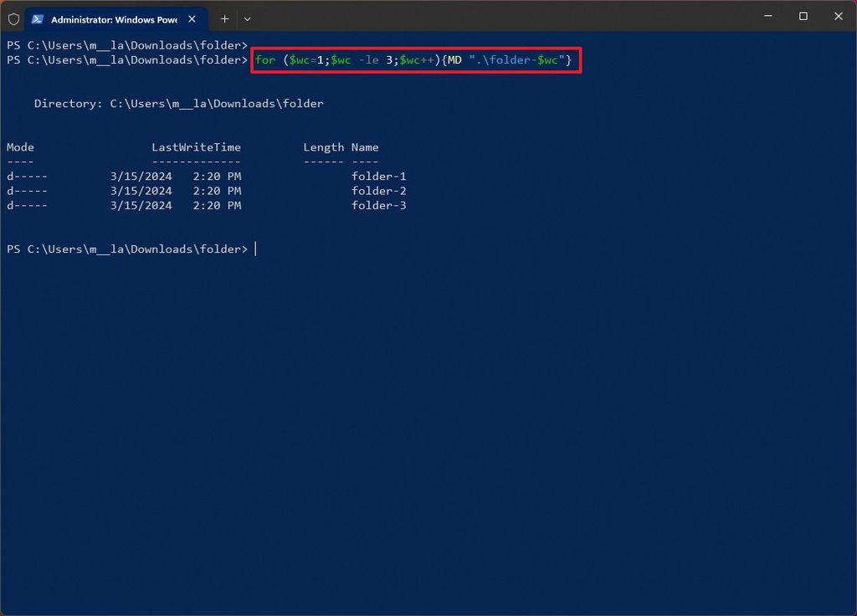The height and width of the screenshot is (616, 857).
Task: Click the blinking cursor at the active prompt
Action: 255,249
